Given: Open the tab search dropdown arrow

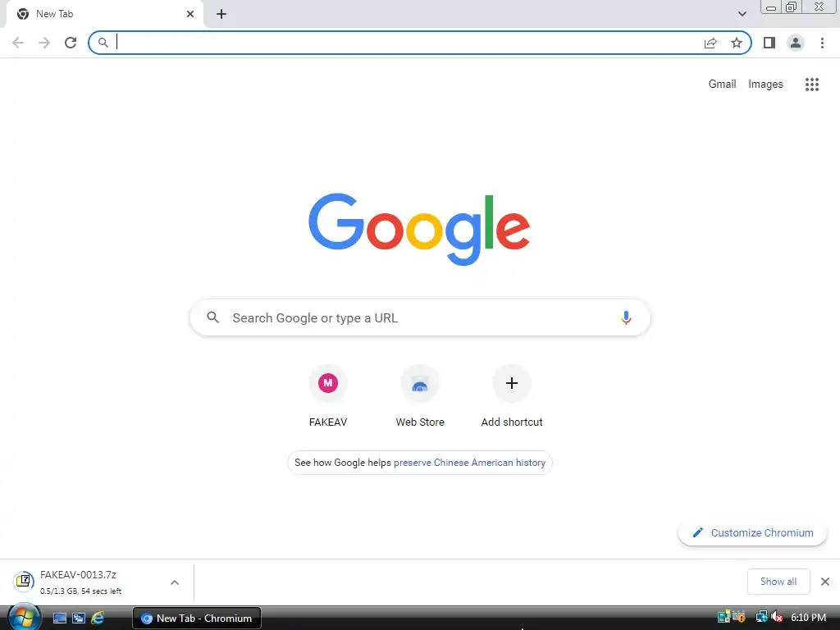Looking at the screenshot, I should pyautogui.click(x=742, y=14).
